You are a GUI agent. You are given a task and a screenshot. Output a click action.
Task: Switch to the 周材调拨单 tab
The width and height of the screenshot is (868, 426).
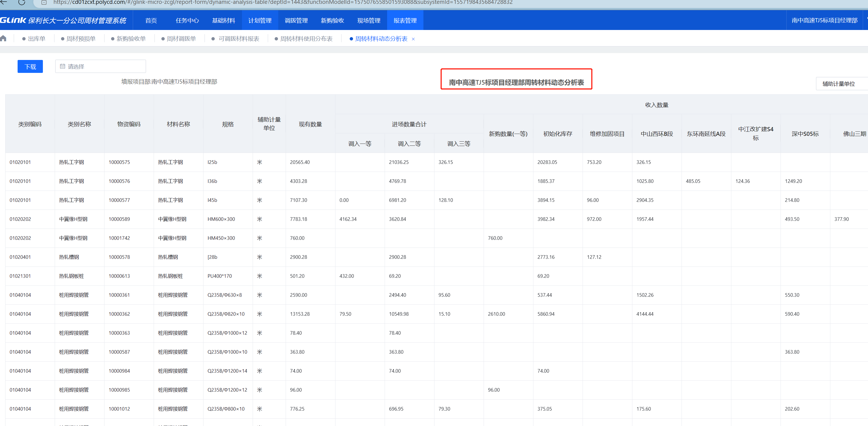(179, 39)
